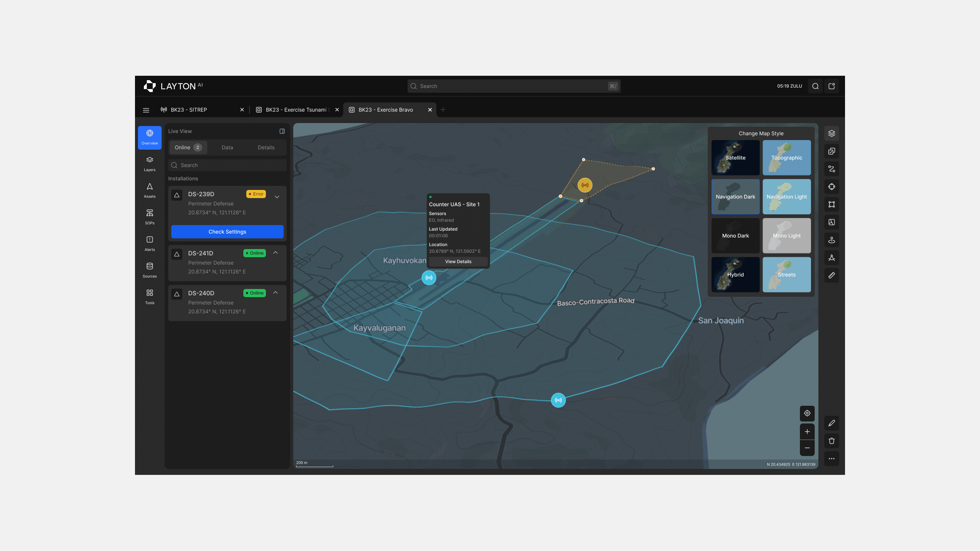The width and height of the screenshot is (980, 551).
Task: Click View Details in Counter UAS popup
Action: tap(458, 262)
